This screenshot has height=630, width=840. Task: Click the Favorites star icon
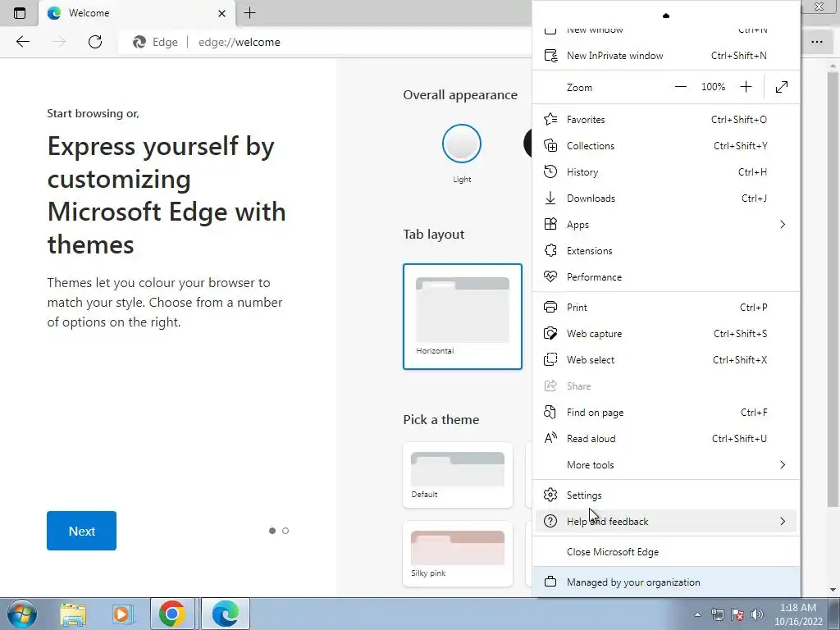550,119
